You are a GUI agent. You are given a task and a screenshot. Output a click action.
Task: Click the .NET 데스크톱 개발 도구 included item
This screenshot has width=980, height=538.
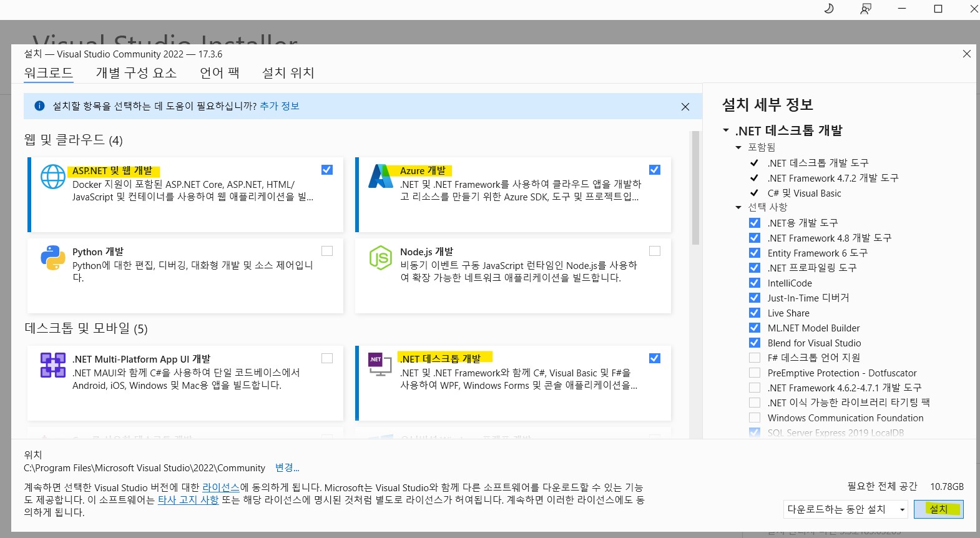coord(818,163)
